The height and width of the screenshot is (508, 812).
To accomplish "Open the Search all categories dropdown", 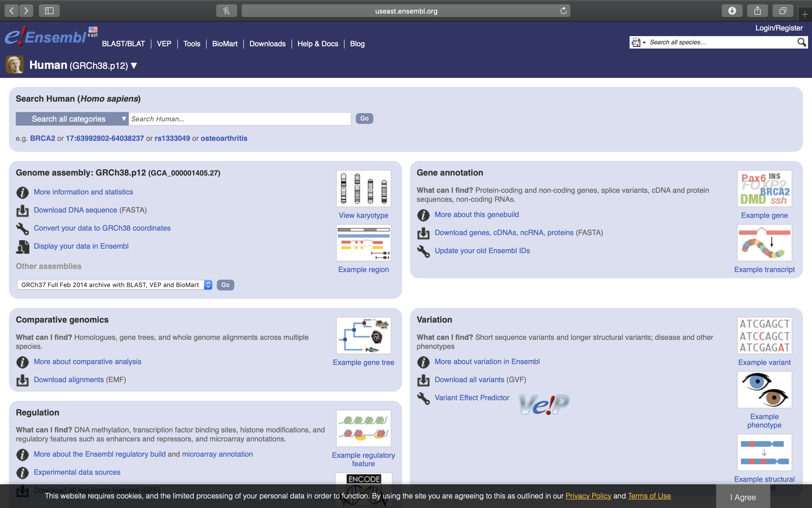I will pyautogui.click(x=72, y=119).
